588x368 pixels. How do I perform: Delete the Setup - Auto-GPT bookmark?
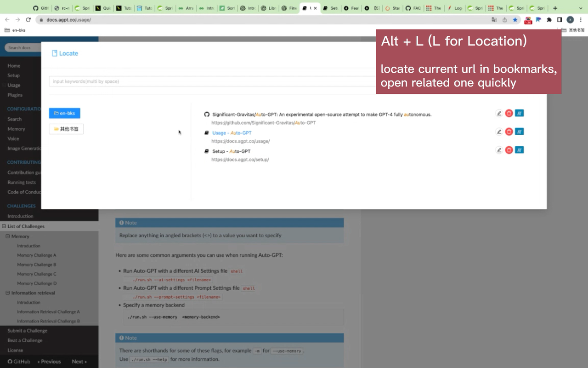pyautogui.click(x=509, y=150)
